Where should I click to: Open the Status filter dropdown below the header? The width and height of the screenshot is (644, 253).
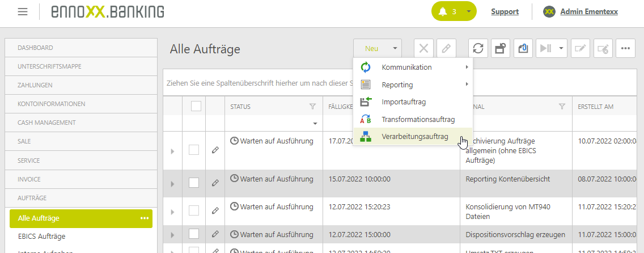(x=315, y=123)
